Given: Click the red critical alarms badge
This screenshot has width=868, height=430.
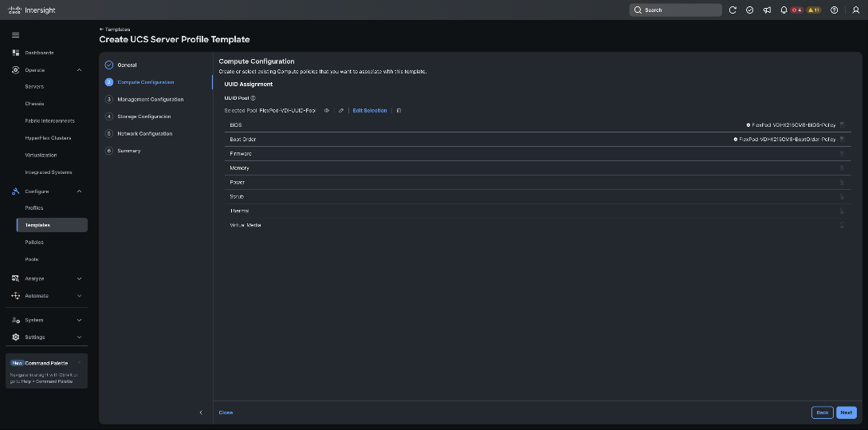Looking at the screenshot, I should (x=796, y=10).
